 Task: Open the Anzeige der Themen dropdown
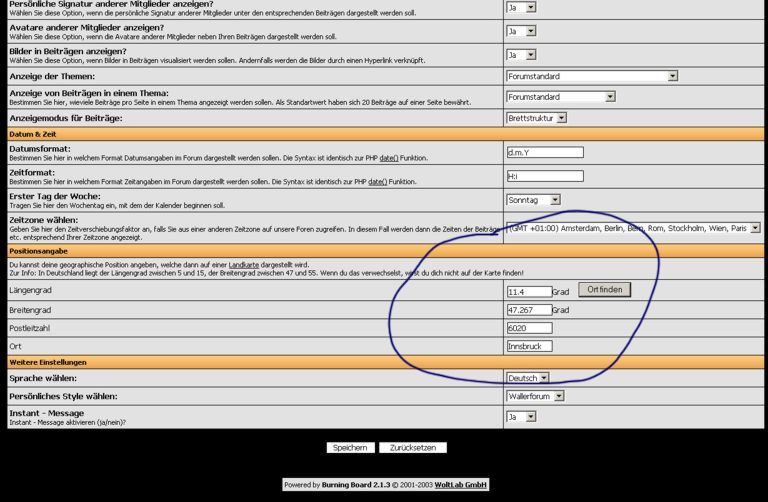click(592, 76)
